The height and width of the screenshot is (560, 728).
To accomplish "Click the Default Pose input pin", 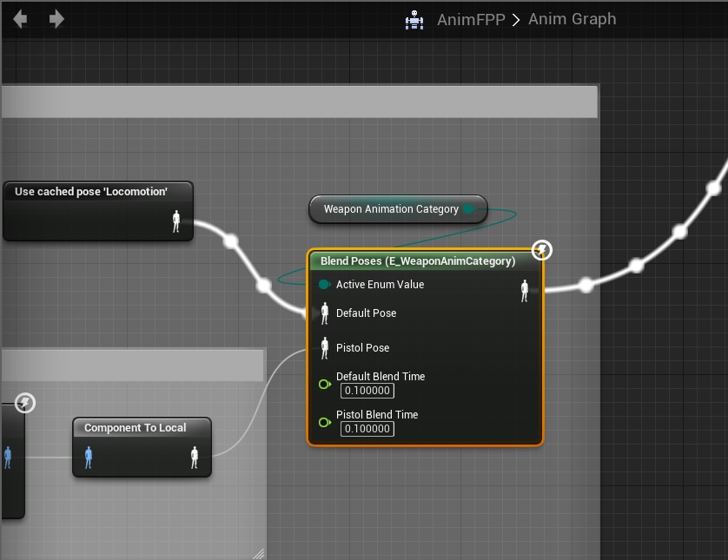I will (325, 313).
